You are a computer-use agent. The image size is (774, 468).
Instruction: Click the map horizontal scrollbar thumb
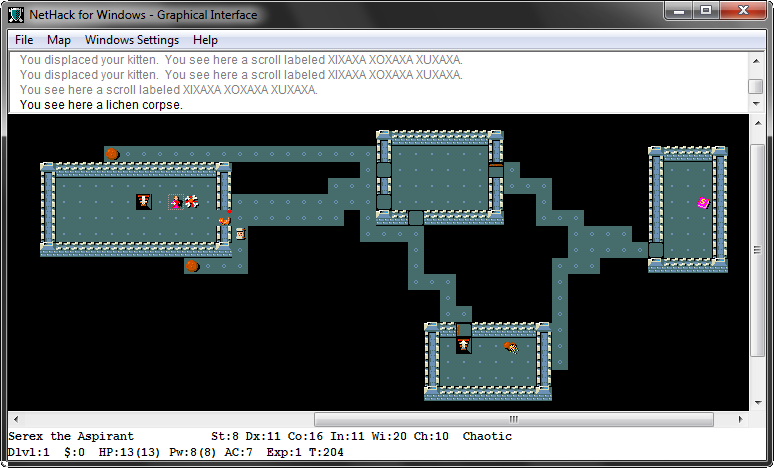click(514, 419)
